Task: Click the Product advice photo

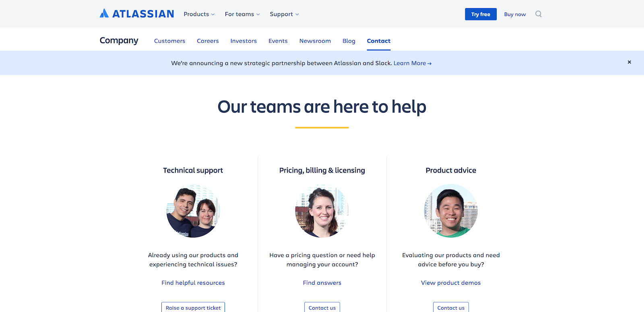Action: pos(451,211)
